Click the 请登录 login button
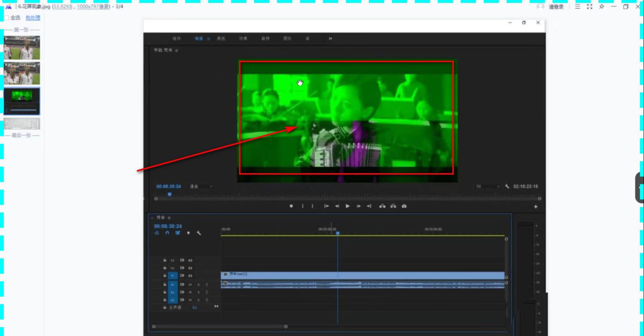 556,7
